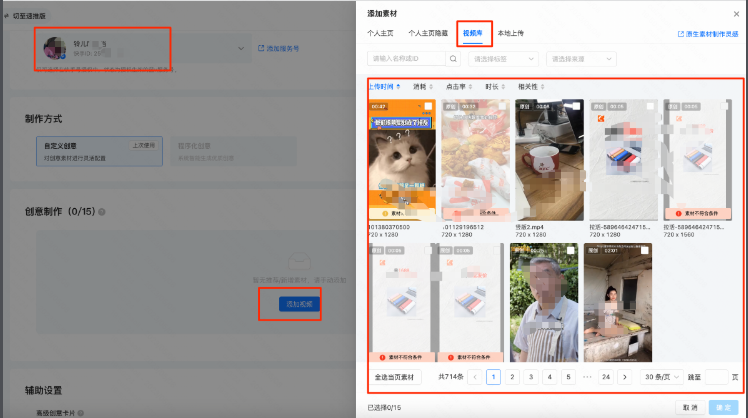The width and height of the screenshot is (748, 418).
Task: Sort videos by 点击率
Action: (458, 86)
